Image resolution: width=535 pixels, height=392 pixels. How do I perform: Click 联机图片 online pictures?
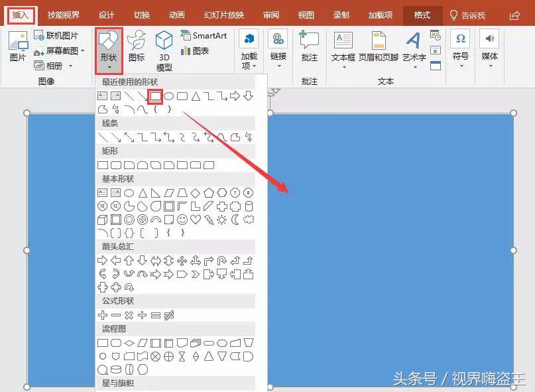click(x=56, y=36)
